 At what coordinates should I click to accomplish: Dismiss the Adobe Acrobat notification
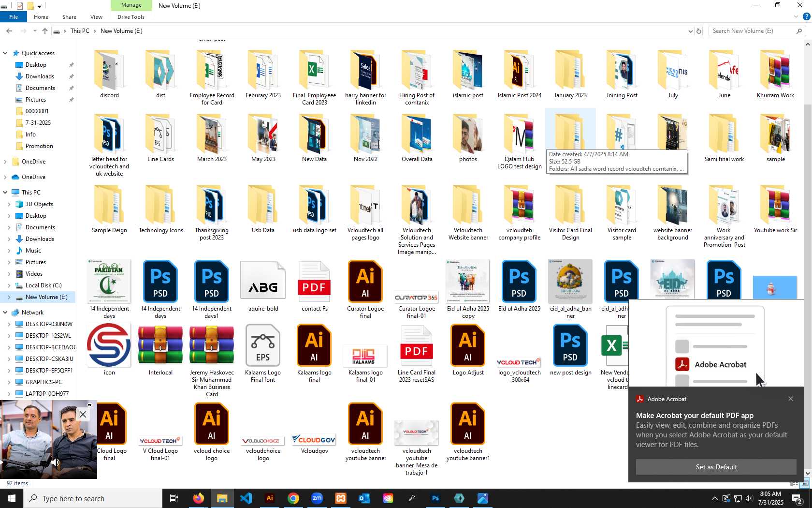coord(791,399)
